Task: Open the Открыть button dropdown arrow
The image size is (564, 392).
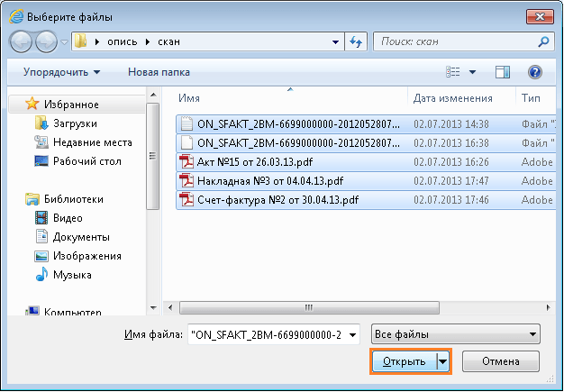Action: pyautogui.click(x=442, y=361)
